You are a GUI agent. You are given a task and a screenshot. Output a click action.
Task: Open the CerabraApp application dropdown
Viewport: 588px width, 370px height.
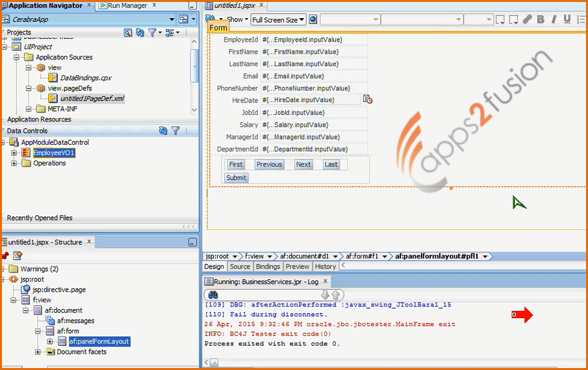pos(172,19)
